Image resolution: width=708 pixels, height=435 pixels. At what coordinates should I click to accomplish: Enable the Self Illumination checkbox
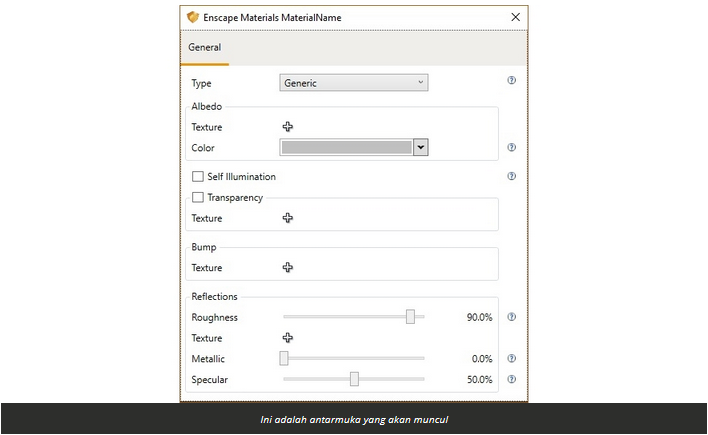point(197,177)
